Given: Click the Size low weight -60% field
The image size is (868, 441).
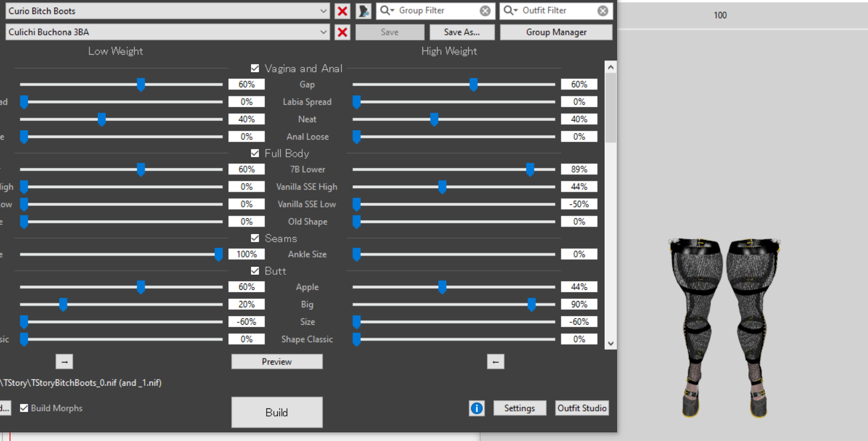Looking at the screenshot, I should pyautogui.click(x=246, y=321).
